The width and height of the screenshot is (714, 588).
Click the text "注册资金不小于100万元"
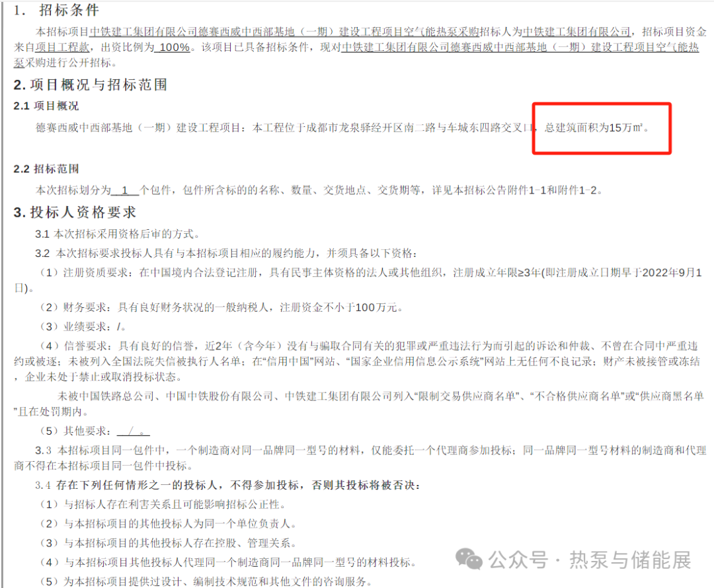[338, 308]
